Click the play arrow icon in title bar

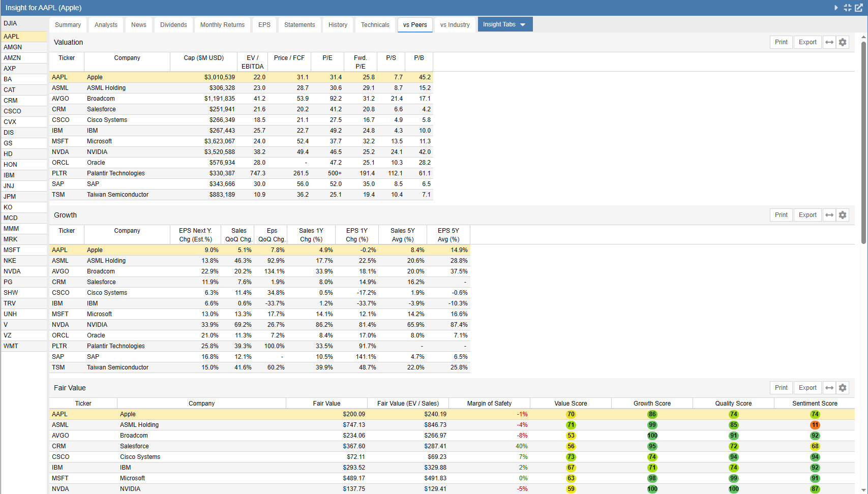pyautogui.click(x=836, y=8)
